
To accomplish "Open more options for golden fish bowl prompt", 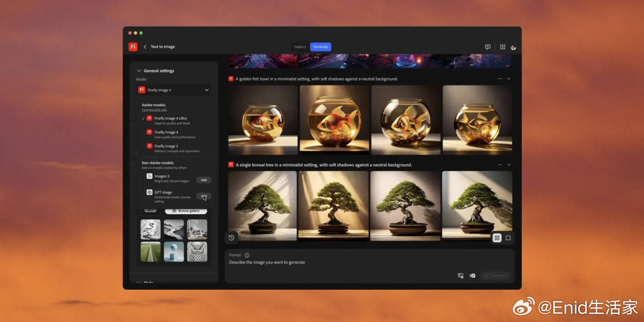I will coord(500,79).
